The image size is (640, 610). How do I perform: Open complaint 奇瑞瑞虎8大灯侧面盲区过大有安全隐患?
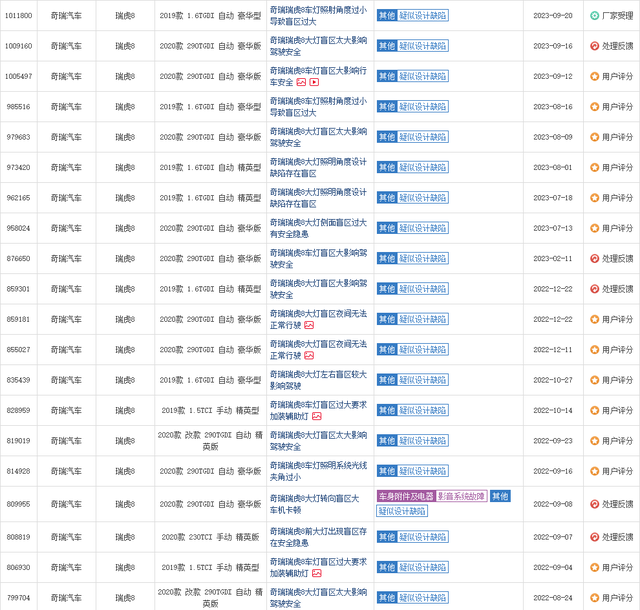318,228
